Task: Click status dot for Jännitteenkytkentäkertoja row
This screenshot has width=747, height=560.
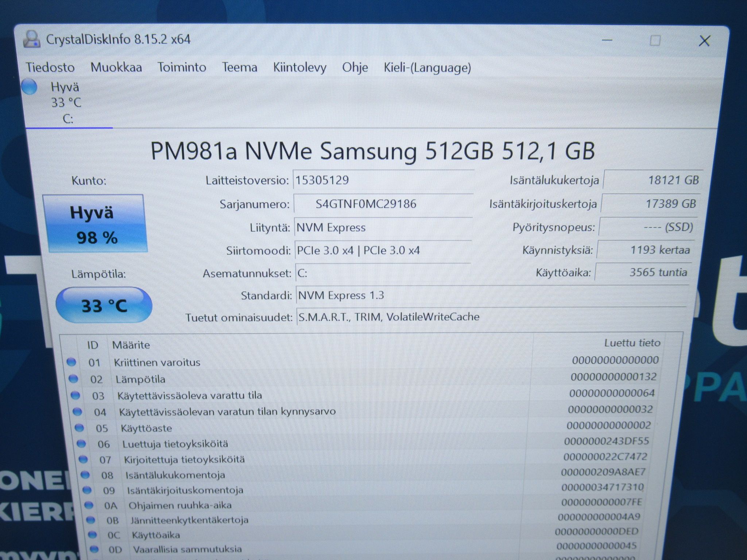Action: click(90, 520)
